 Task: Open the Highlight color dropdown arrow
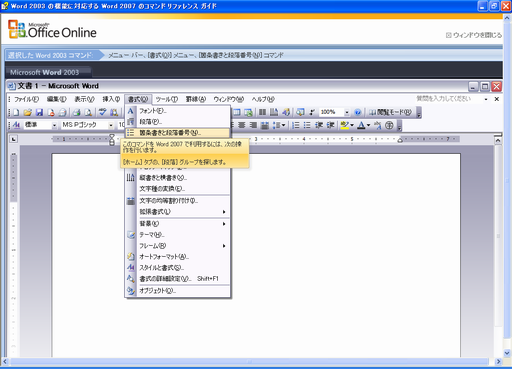click(x=352, y=125)
